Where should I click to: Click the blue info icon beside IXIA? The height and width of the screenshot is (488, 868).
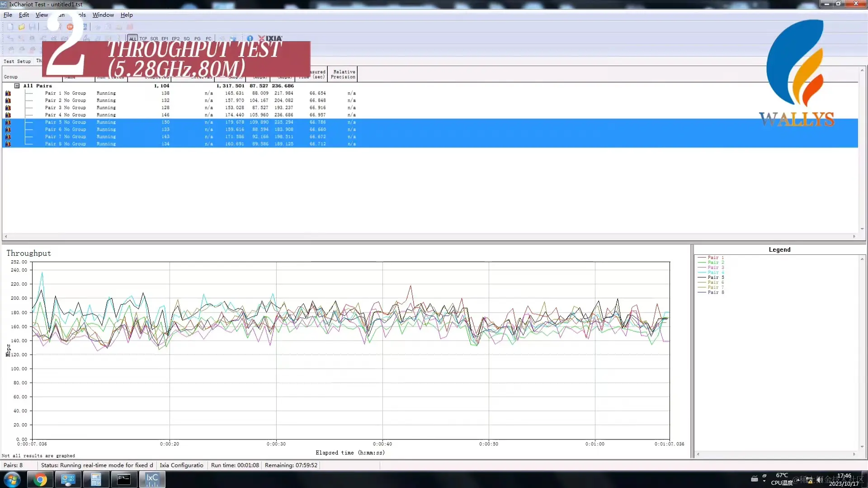point(250,38)
